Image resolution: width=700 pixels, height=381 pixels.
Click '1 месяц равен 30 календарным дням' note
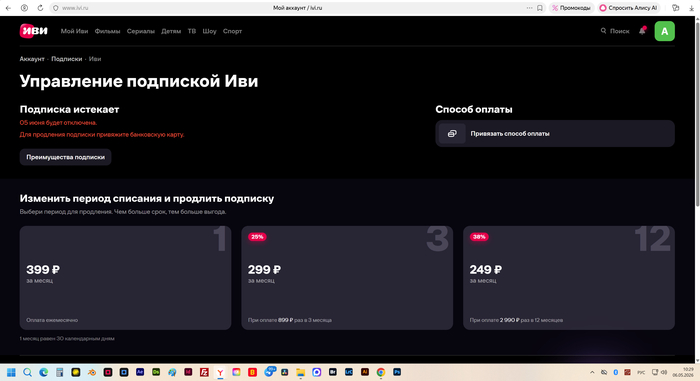tap(67, 339)
